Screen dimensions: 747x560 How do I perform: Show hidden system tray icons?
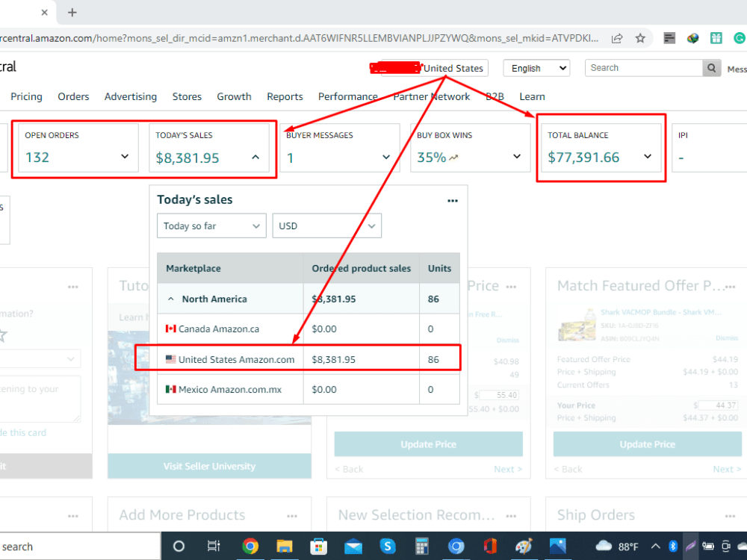pos(656,547)
